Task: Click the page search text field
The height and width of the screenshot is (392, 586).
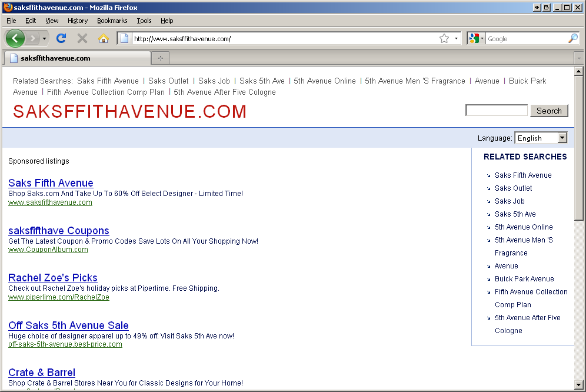Action: [x=497, y=110]
